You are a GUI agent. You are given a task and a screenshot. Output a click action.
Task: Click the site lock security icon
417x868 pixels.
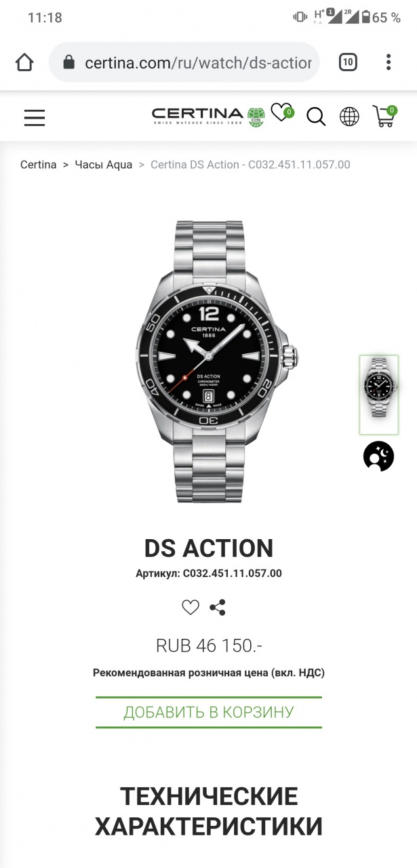68,62
